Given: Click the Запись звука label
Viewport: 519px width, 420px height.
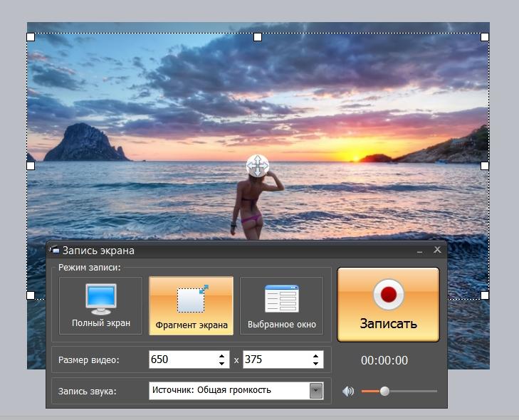Looking at the screenshot, I should (88, 392).
